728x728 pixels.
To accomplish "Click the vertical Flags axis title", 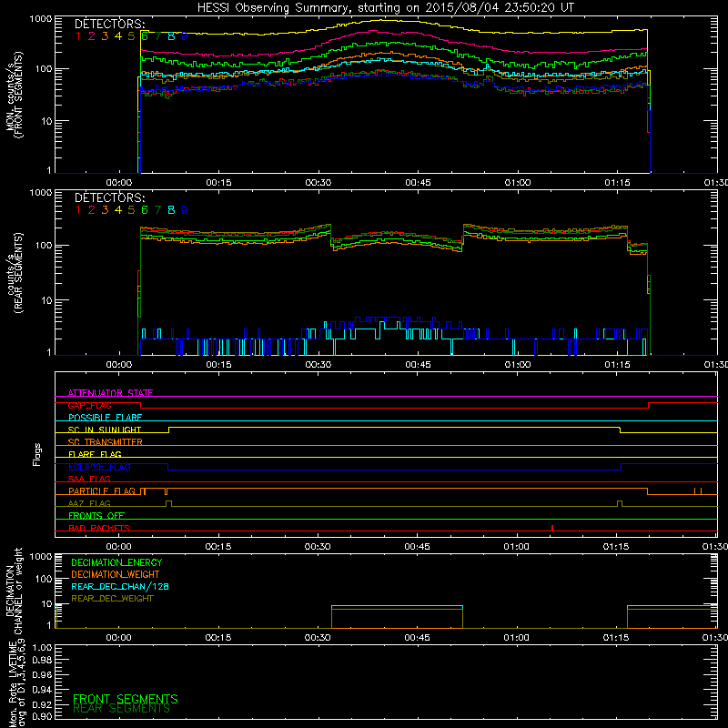I will 37,454.
